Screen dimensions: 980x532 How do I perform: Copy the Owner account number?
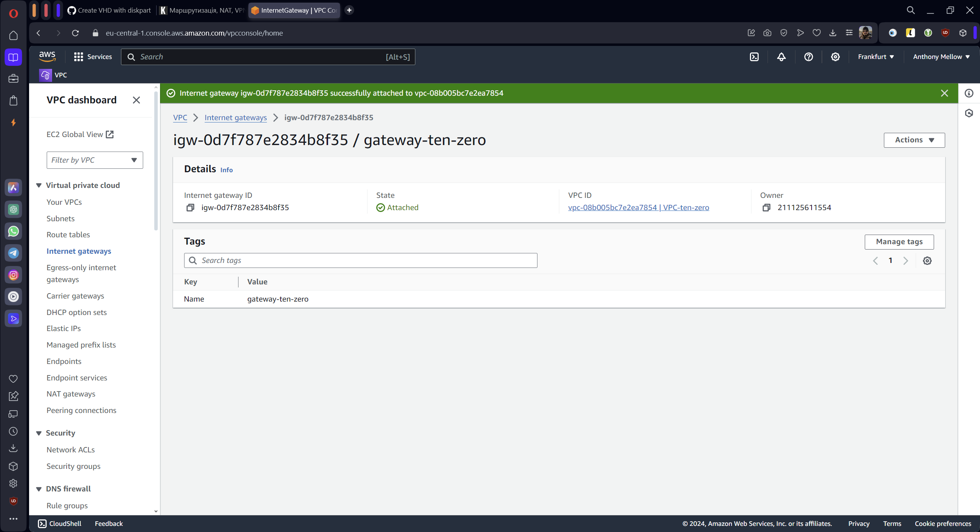(766, 207)
